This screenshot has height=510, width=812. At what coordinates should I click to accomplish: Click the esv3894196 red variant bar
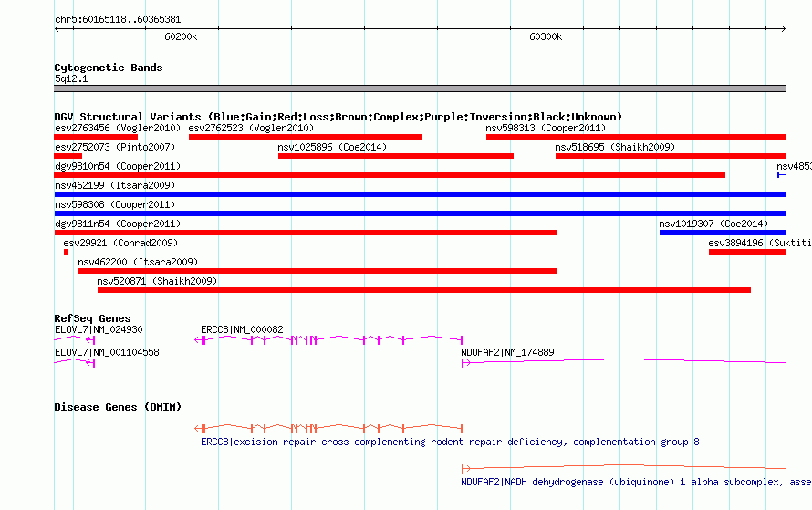[x=747, y=252]
